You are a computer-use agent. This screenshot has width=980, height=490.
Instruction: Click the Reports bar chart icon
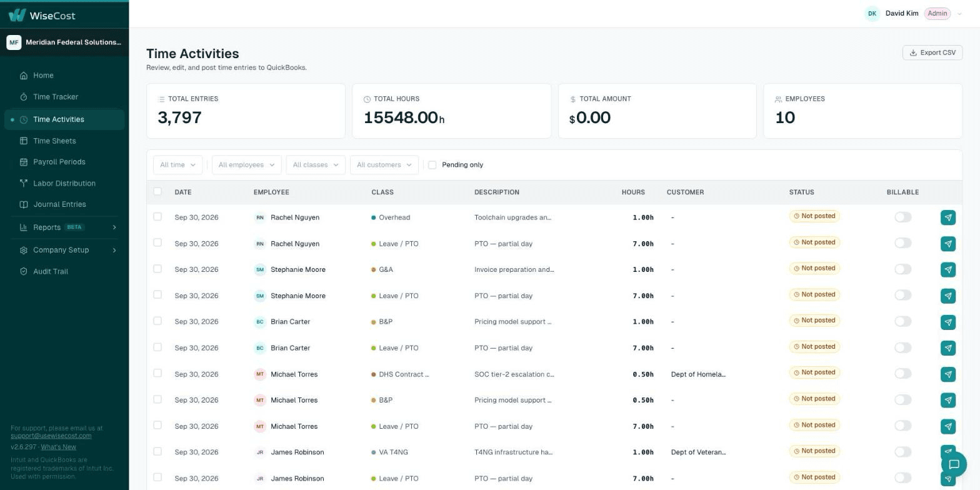(x=24, y=227)
